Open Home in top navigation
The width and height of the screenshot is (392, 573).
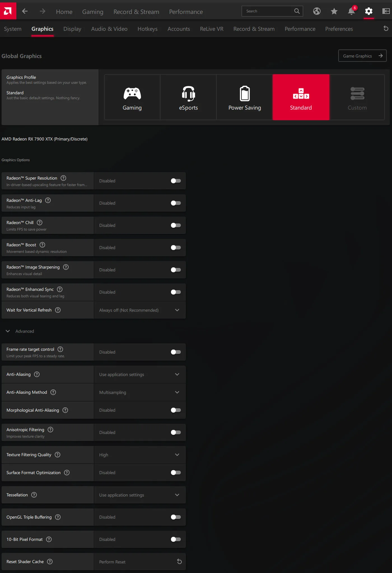point(64,12)
